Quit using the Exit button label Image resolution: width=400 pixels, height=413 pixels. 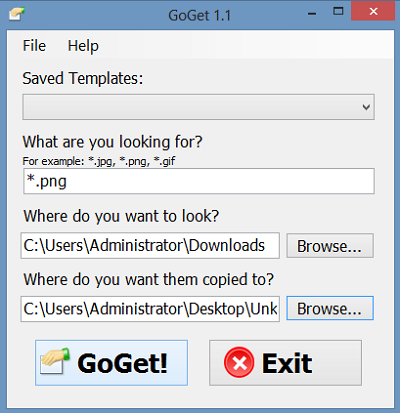287,363
